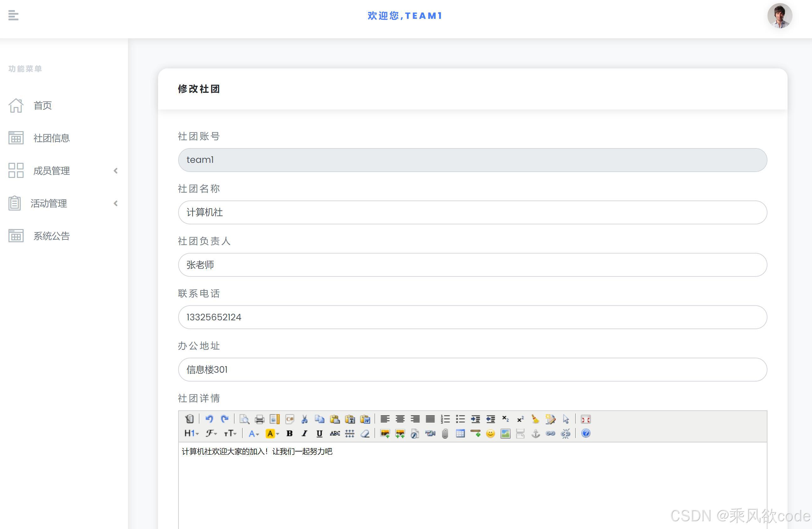Click the Undo icon in the editor toolbar
This screenshot has width=812, height=529.
[x=210, y=419]
